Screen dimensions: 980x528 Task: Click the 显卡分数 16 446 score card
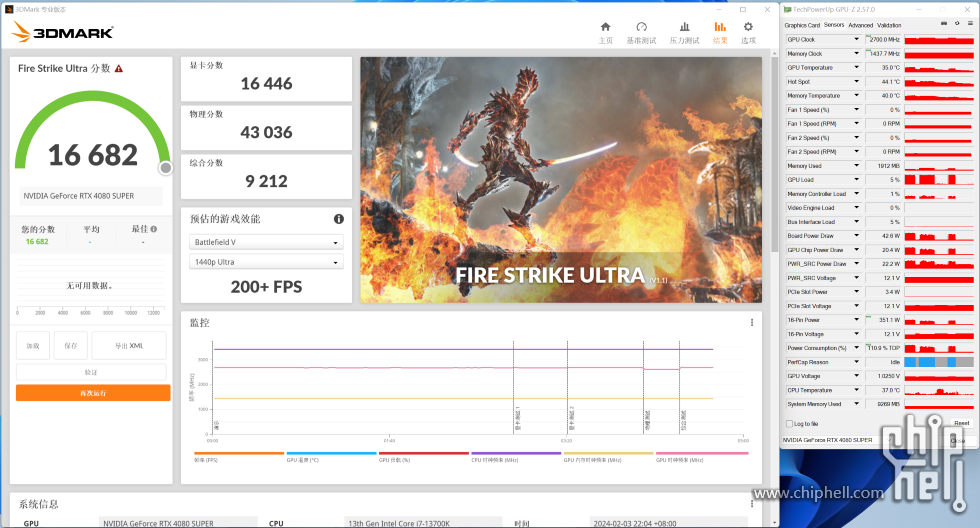(266, 79)
